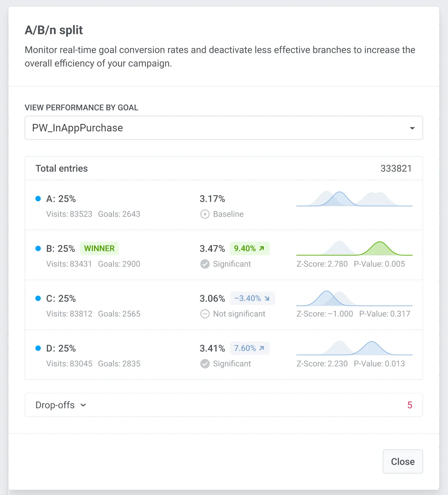
Task: Click branch A distribution chart
Action: click(354, 199)
